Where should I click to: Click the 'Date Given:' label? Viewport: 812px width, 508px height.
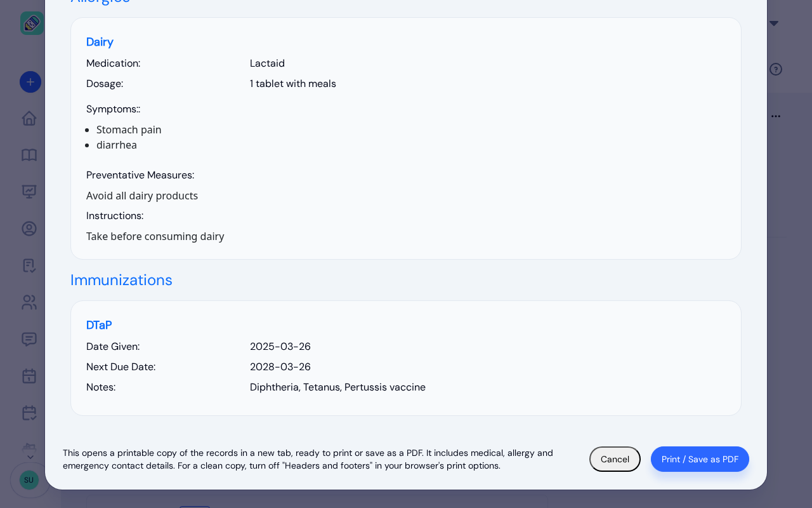coord(113,347)
